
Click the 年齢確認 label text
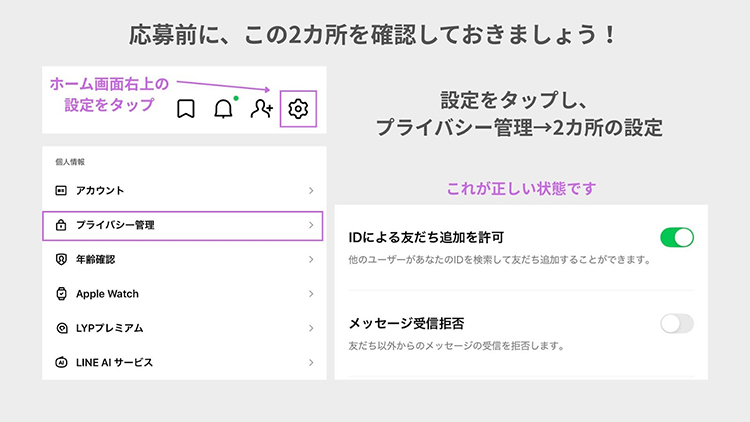(96, 259)
